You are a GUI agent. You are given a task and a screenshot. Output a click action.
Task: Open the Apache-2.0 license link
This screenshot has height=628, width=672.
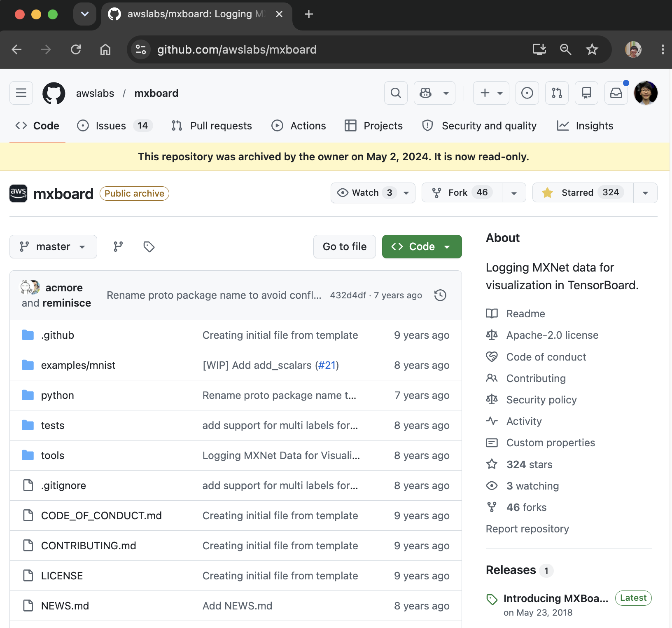(552, 335)
